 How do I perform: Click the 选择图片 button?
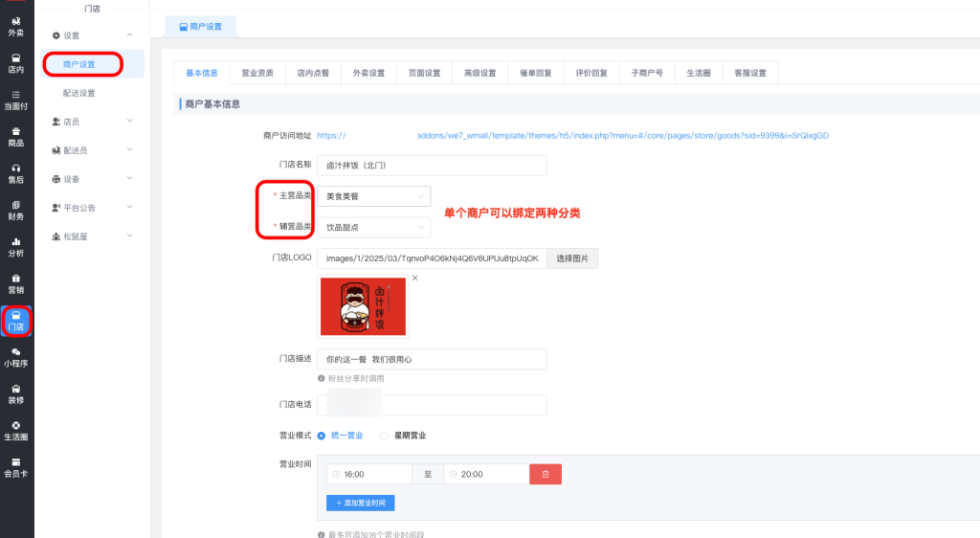click(572, 258)
